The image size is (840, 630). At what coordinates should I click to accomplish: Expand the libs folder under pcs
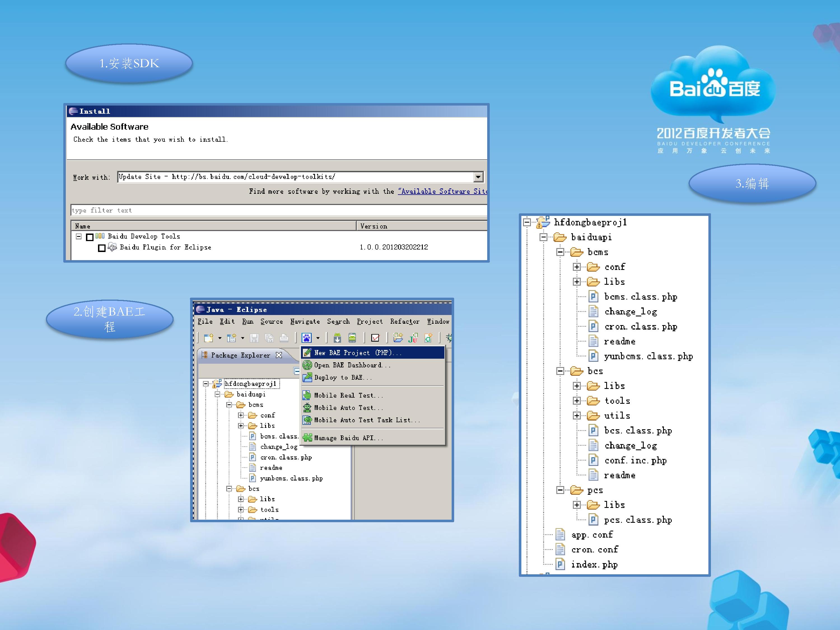(577, 505)
